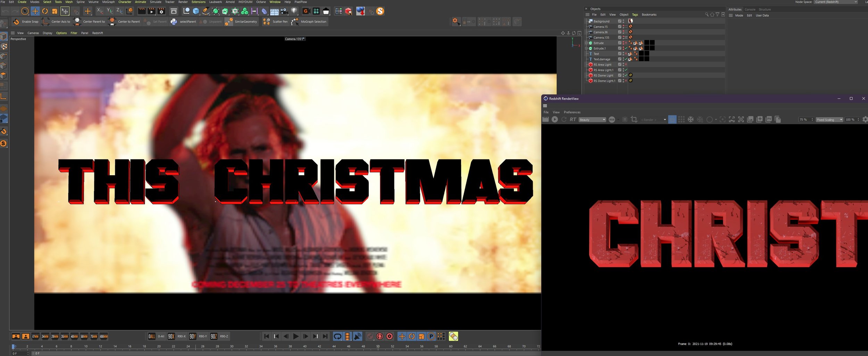This screenshot has height=356, width=868.
Task: Click Scatter Pen button
Action: (x=276, y=22)
